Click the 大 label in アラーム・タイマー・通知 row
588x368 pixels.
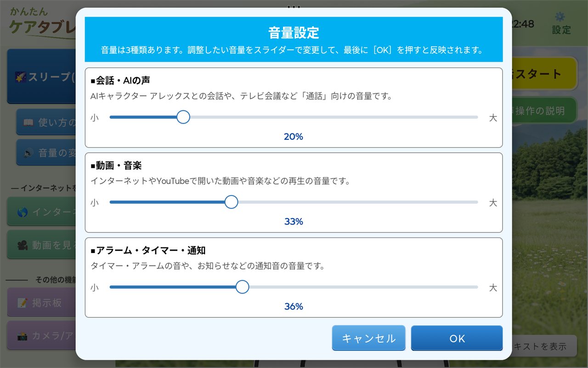click(493, 287)
